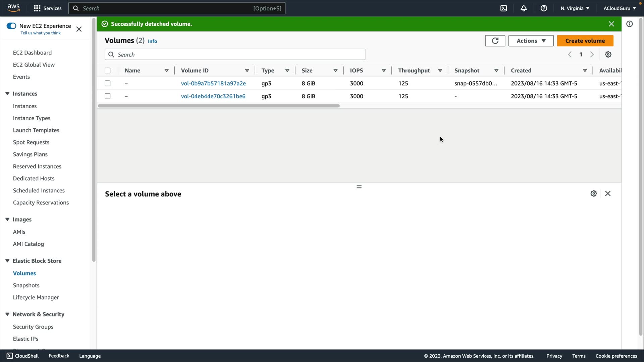This screenshot has width=644, height=362.
Task: Open CloudShell from the top navigation bar
Action: click(x=503, y=8)
